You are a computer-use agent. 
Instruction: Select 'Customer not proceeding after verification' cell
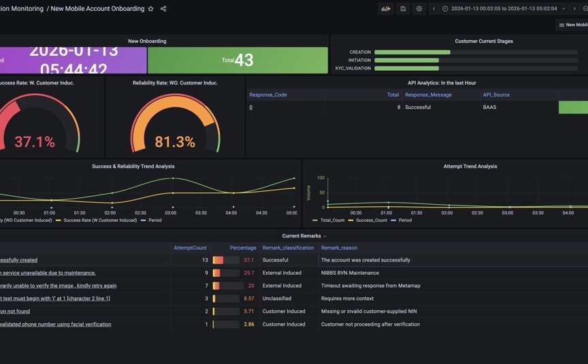370,325
